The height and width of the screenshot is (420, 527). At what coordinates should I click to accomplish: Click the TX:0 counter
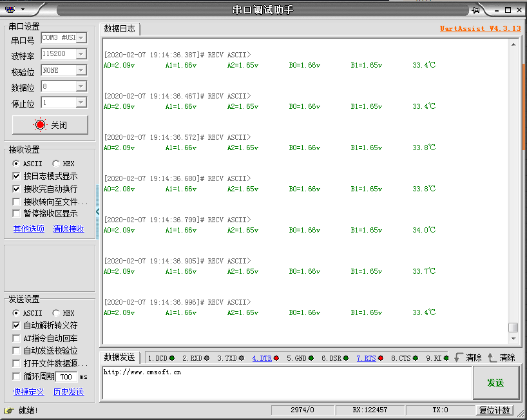coord(440,410)
